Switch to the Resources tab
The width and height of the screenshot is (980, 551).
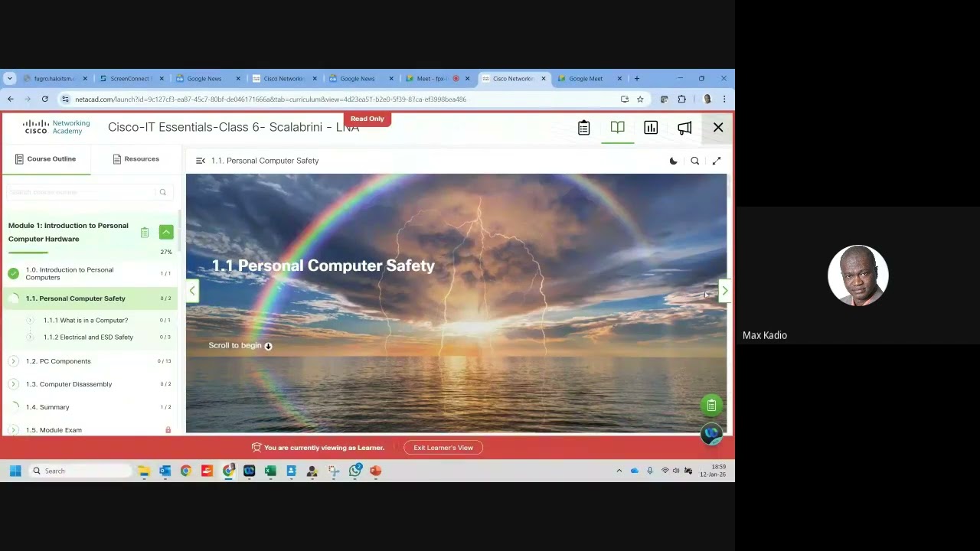click(x=136, y=159)
